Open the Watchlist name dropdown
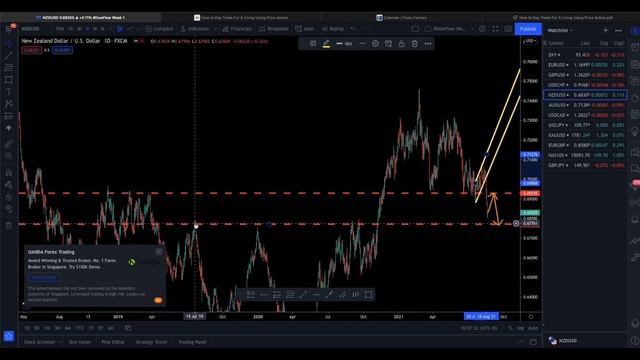 click(560, 30)
